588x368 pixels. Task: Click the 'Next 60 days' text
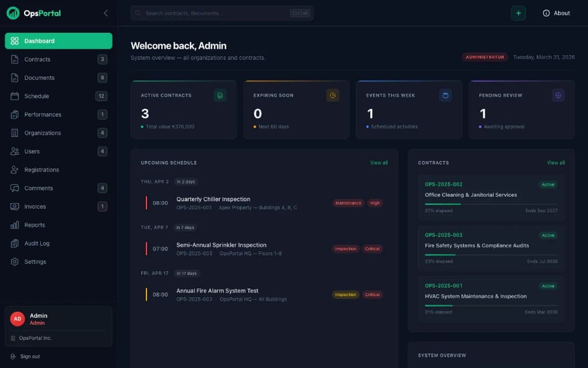[273, 126]
